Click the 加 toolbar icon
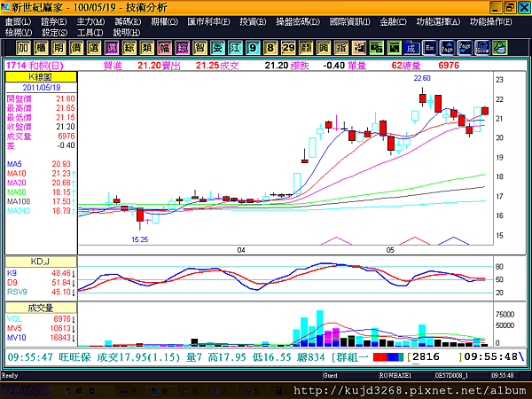Screen dimensions: 532x399 [23, 48]
